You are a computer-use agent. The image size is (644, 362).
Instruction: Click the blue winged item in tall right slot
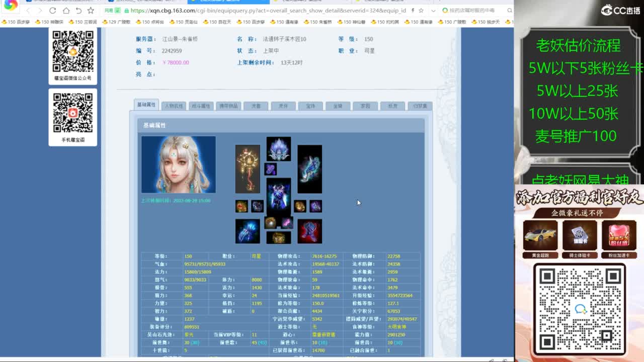coord(309,169)
